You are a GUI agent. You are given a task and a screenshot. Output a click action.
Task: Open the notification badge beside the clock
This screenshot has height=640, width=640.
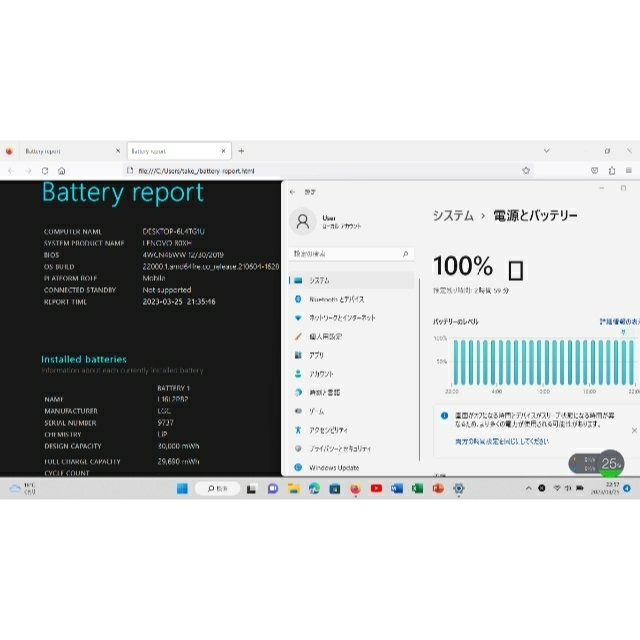tap(627, 488)
